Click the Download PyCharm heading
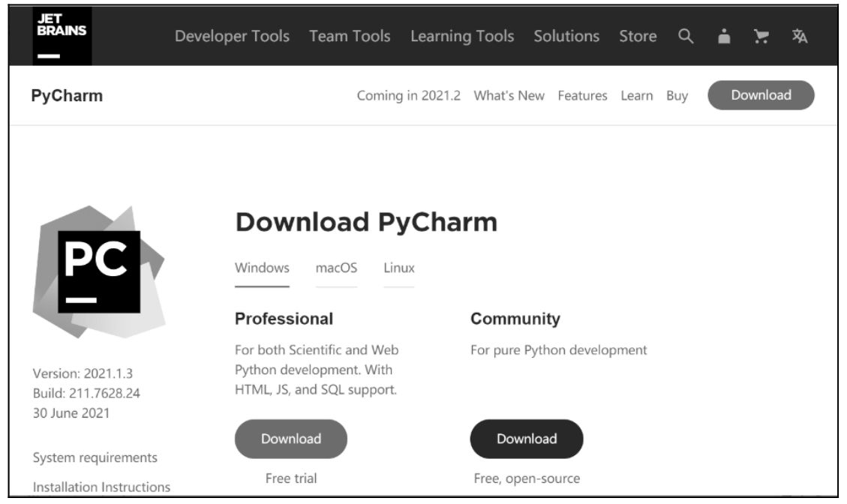 [366, 222]
